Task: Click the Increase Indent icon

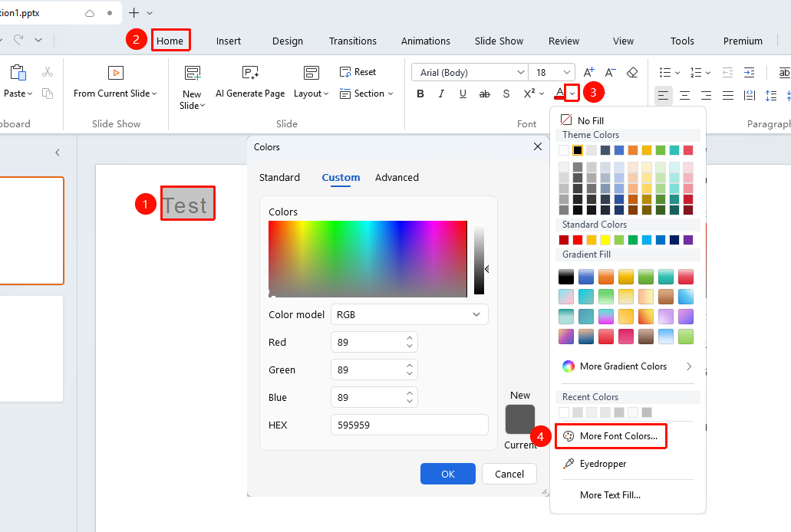Action: click(x=749, y=73)
